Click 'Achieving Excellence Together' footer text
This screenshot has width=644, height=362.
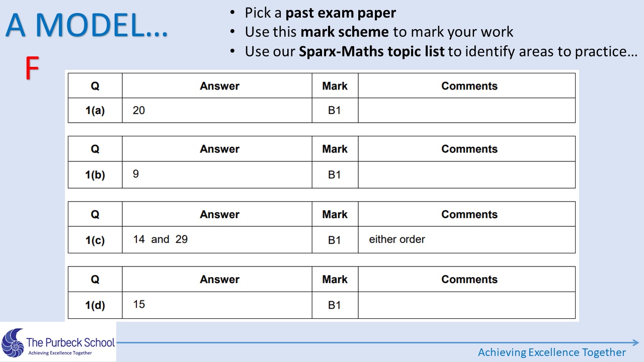(x=551, y=352)
